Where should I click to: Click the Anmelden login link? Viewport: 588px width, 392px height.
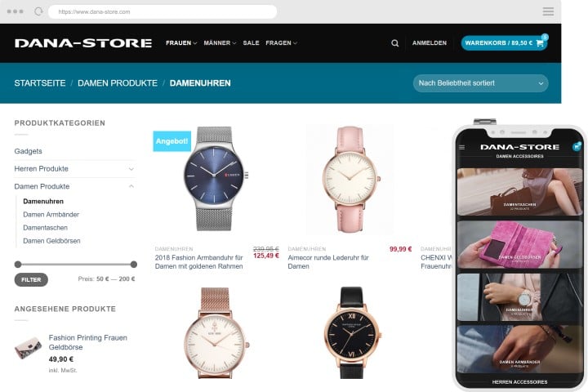(430, 43)
